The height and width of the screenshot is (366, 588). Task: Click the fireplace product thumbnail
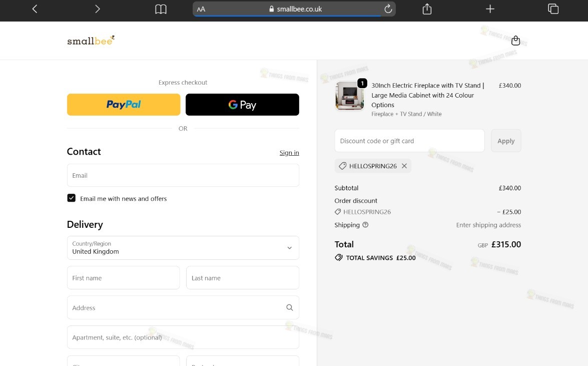[x=349, y=96]
